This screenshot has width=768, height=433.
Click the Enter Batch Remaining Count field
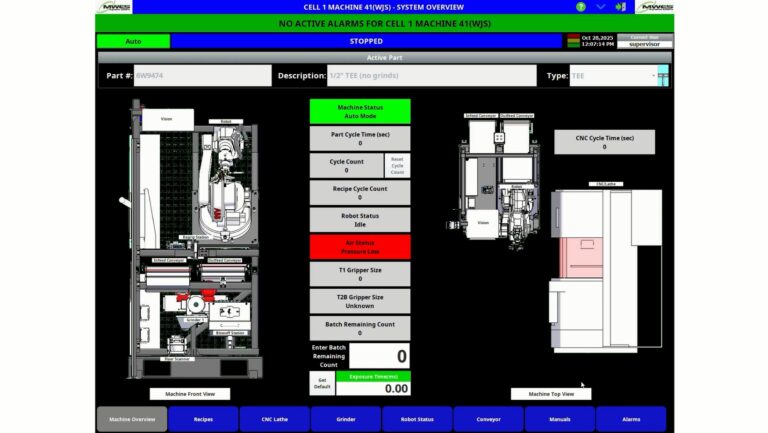click(x=378, y=356)
